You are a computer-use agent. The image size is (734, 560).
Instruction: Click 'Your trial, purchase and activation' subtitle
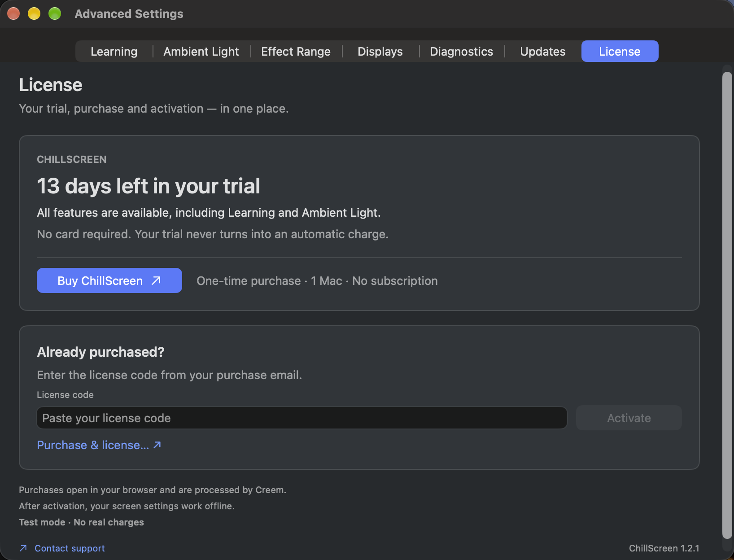click(153, 109)
